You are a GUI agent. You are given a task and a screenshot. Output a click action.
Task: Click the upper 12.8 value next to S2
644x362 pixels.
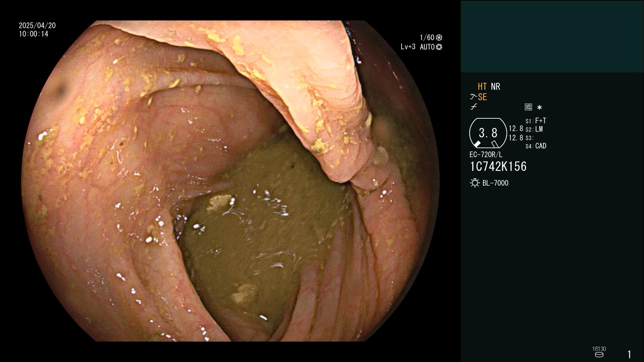516,129
